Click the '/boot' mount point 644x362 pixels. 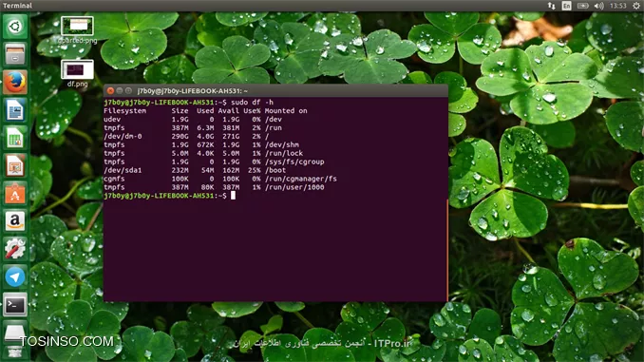click(275, 170)
